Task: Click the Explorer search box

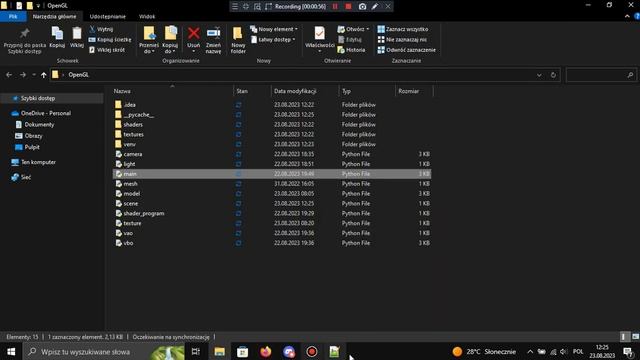Action: [x=601, y=75]
